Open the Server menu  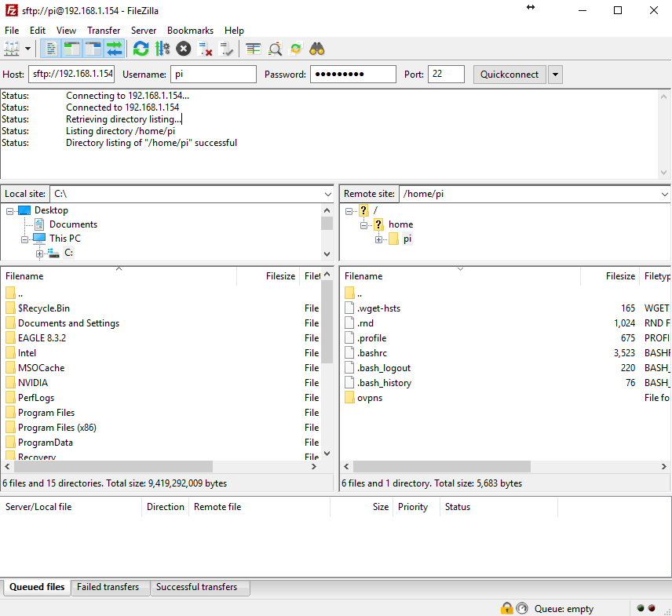click(144, 31)
